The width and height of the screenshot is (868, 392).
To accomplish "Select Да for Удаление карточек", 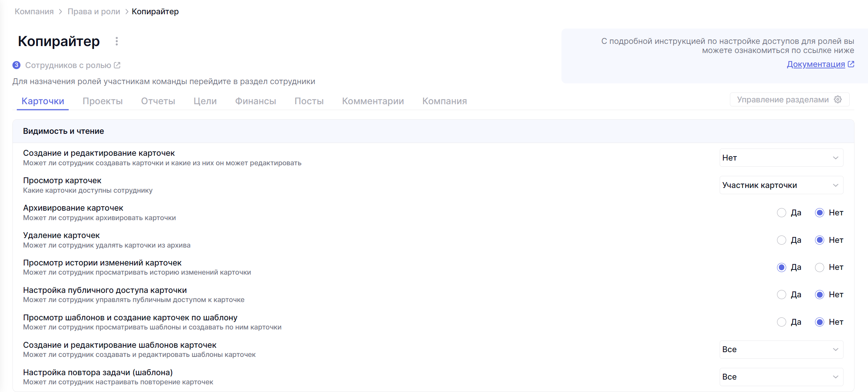I will coord(781,240).
